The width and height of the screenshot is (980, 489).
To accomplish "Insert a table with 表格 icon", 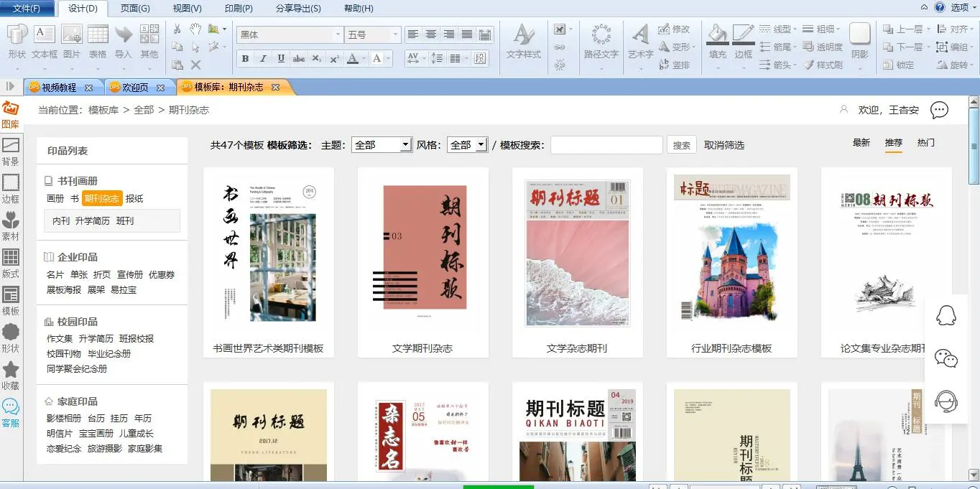I will click(98, 42).
